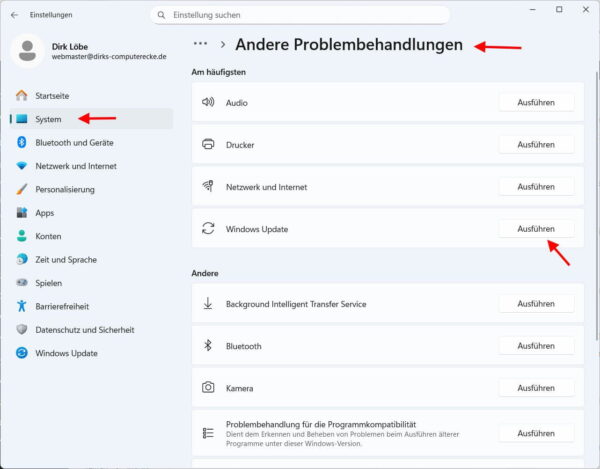The height and width of the screenshot is (469, 600).
Task: Click the Kamera camera icon
Action: [208, 388]
